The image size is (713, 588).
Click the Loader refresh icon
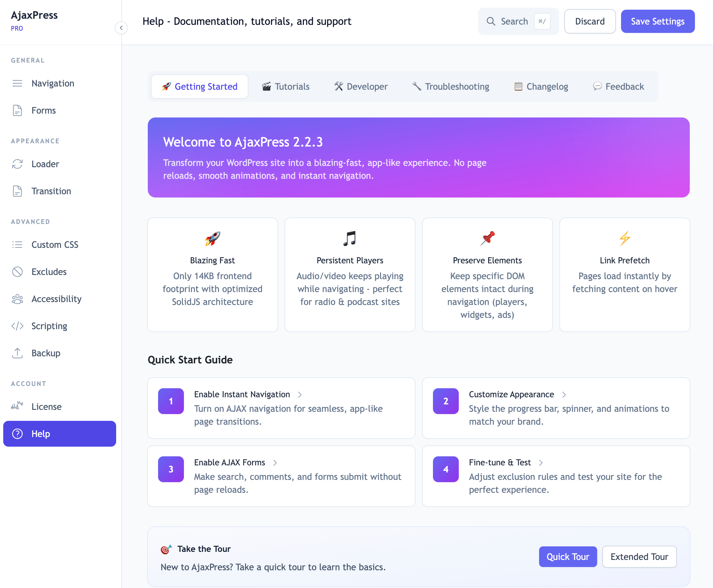click(x=17, y=164)
